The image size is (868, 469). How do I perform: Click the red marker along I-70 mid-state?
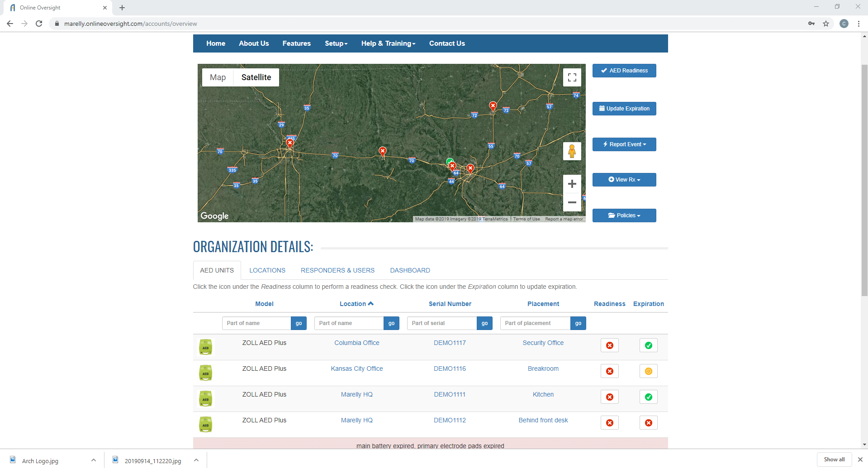pos(383,151)
